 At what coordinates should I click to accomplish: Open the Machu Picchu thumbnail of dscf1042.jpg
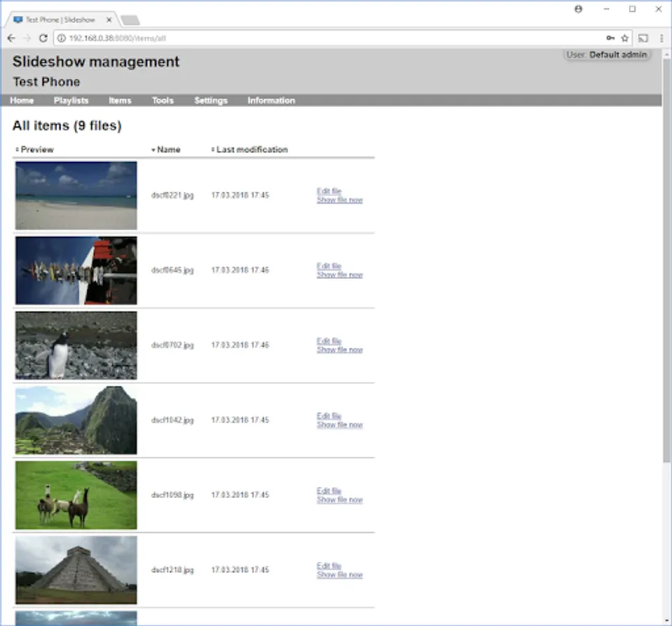pyautogui.click(x=77, y=420)
